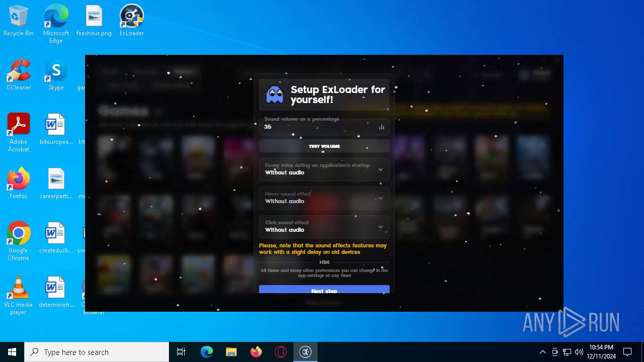Launch Edge from the taskbar
Screen dimensions: 644x362
(x=207, y=352)
